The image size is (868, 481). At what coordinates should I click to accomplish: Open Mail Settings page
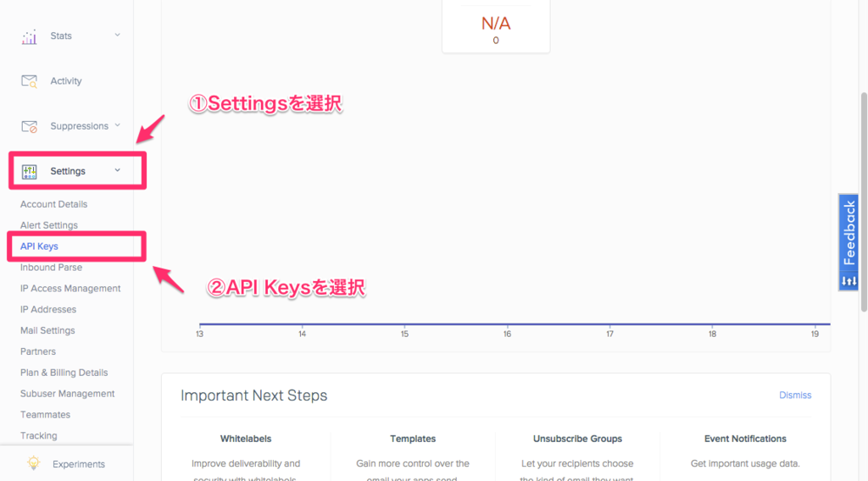(47, 330)
